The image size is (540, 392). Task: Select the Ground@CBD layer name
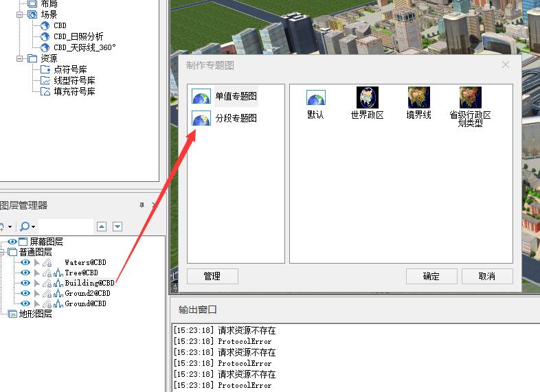[x=85, y=303]
